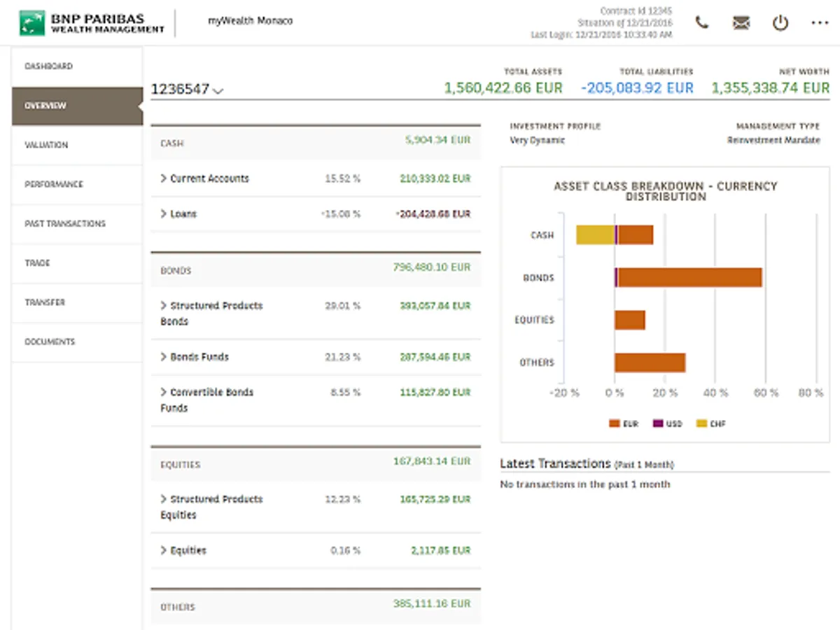Click the Very Dynamic investment profile
The image size is (840, 630).
(x=538, y=140)
